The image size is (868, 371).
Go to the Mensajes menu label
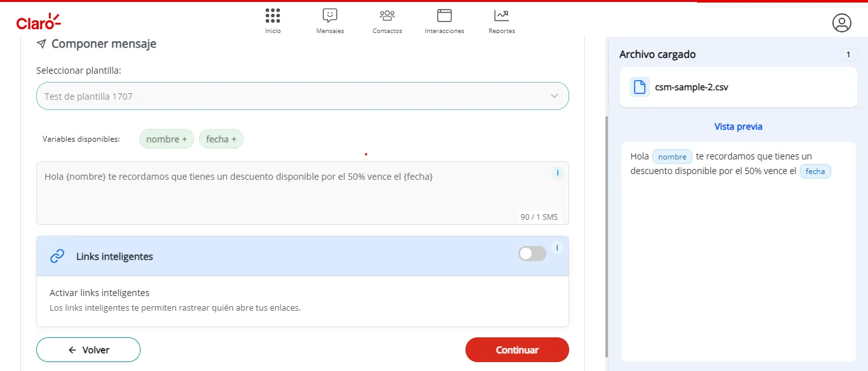[330, 30]
